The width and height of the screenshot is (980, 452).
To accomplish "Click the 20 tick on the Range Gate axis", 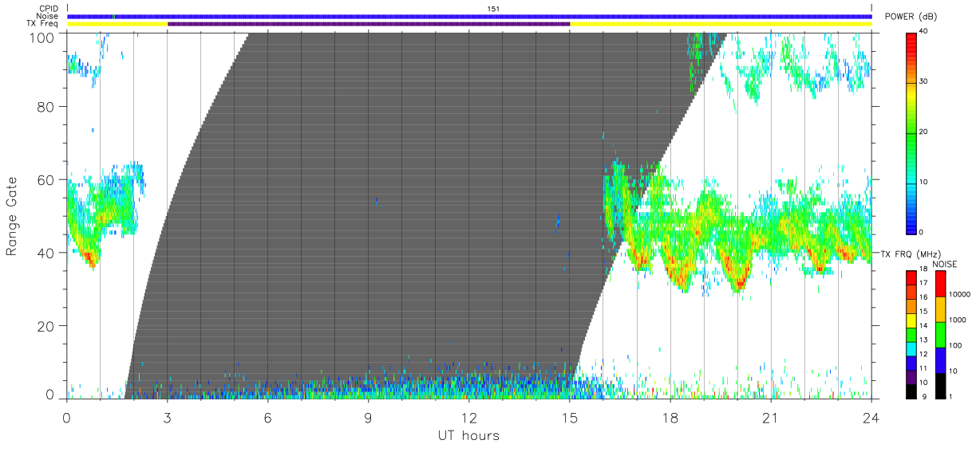I will 45,326.
